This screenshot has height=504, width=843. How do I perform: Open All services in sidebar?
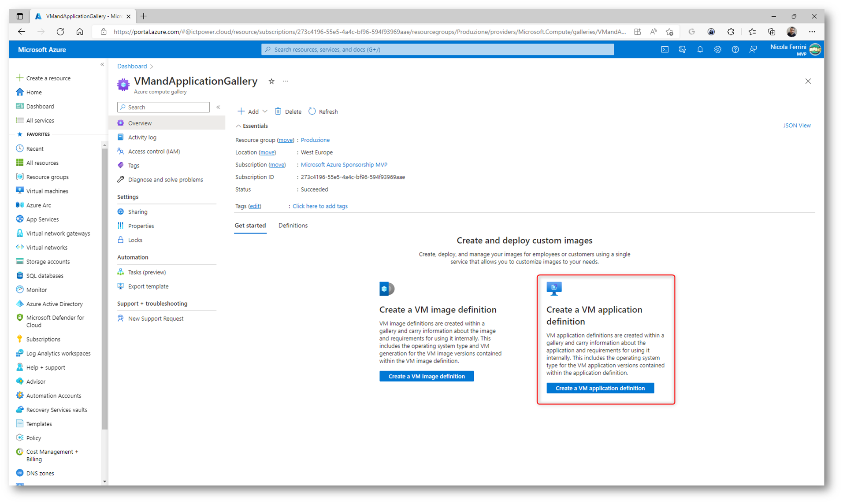click(x=40, y=120)
